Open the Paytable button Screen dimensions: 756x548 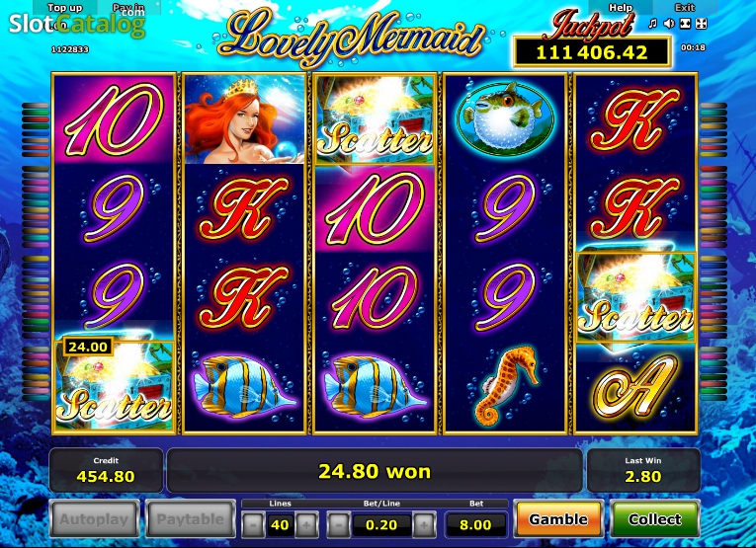point(191,519)
